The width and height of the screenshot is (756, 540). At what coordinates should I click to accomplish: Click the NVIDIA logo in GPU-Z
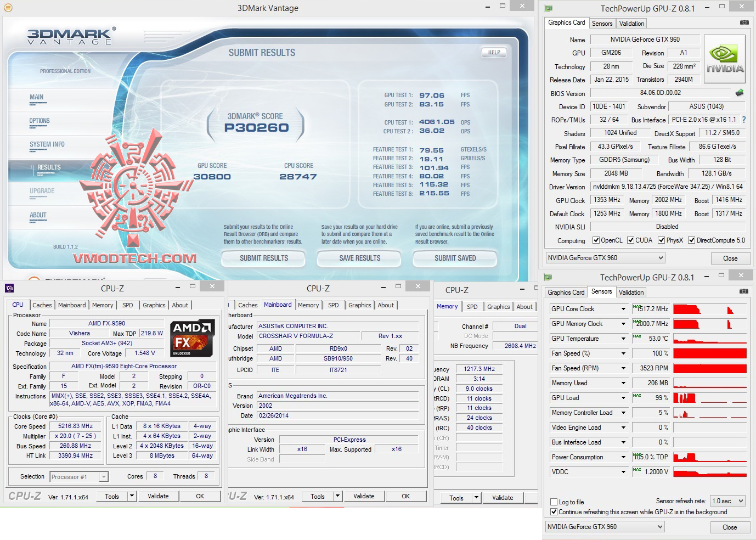pos(725,59)
